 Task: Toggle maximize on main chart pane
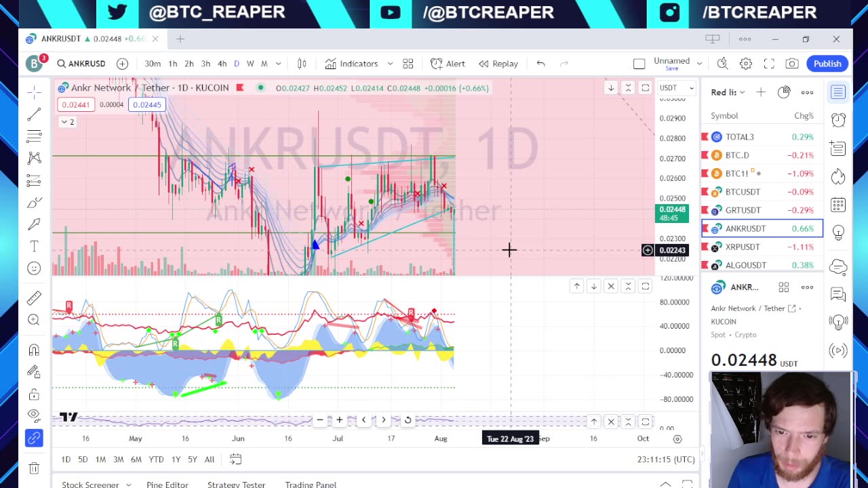pos(645,88)
